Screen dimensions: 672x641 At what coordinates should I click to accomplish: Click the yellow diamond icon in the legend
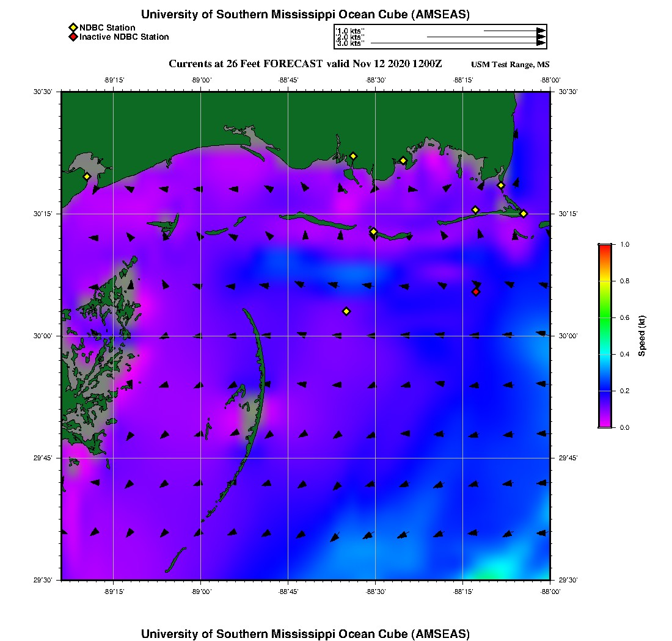(73, 27)
